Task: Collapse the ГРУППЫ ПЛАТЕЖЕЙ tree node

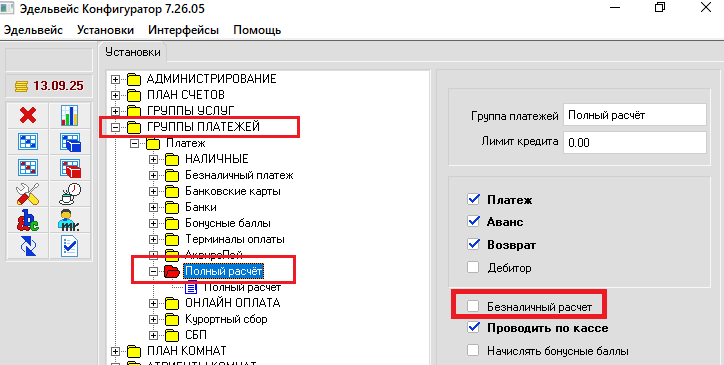Action: pyautogui.click(x=115, y=127)
